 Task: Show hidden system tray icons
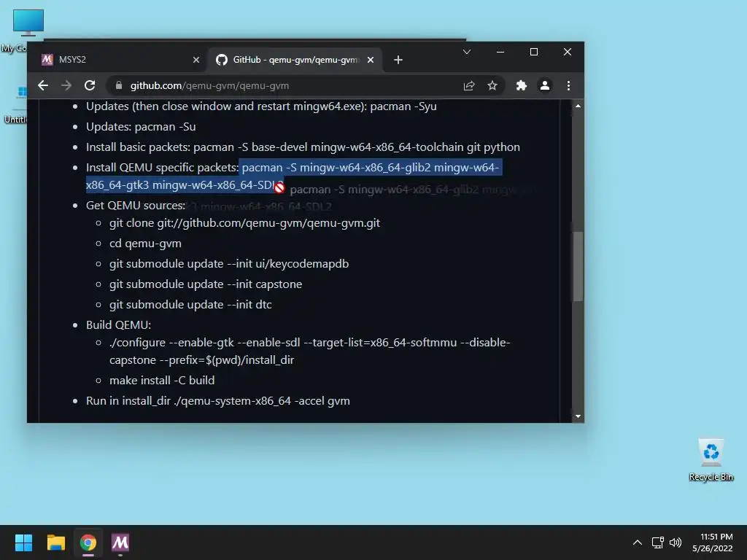tap(638, 542)
